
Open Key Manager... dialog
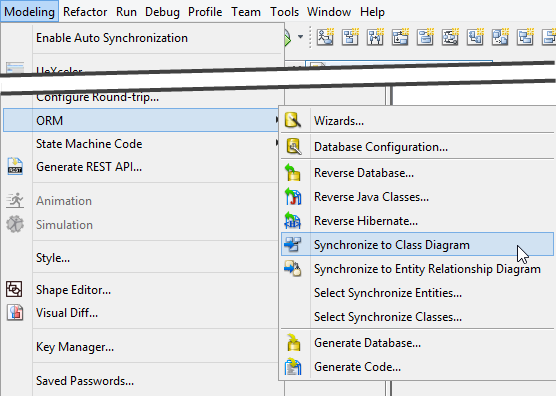tap(75, 347)
